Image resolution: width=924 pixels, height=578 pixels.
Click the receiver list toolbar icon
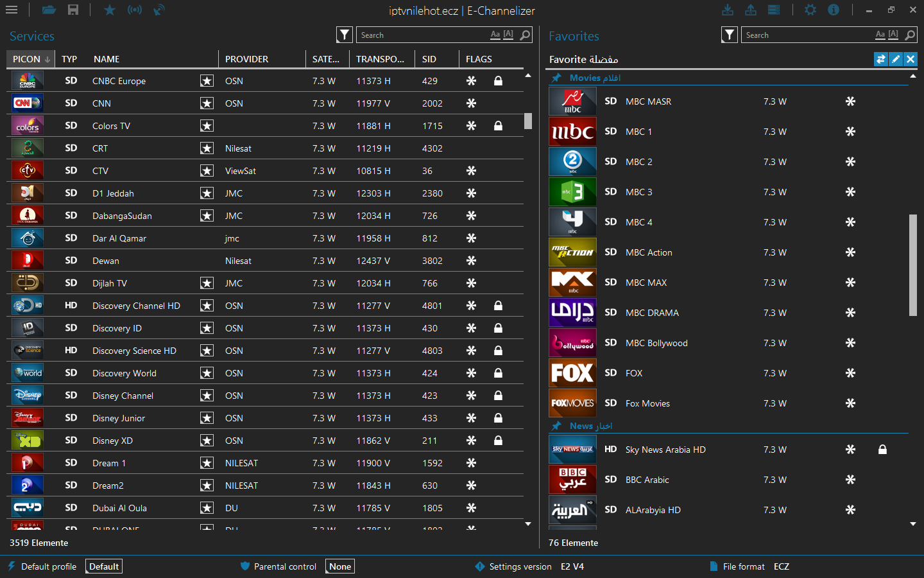(774, 10)
